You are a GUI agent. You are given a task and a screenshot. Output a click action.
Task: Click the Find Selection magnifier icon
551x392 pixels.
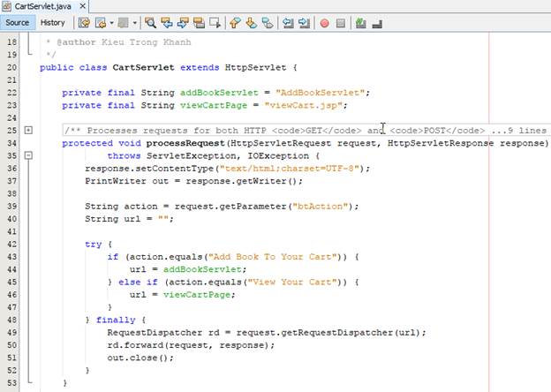[150, 23]
